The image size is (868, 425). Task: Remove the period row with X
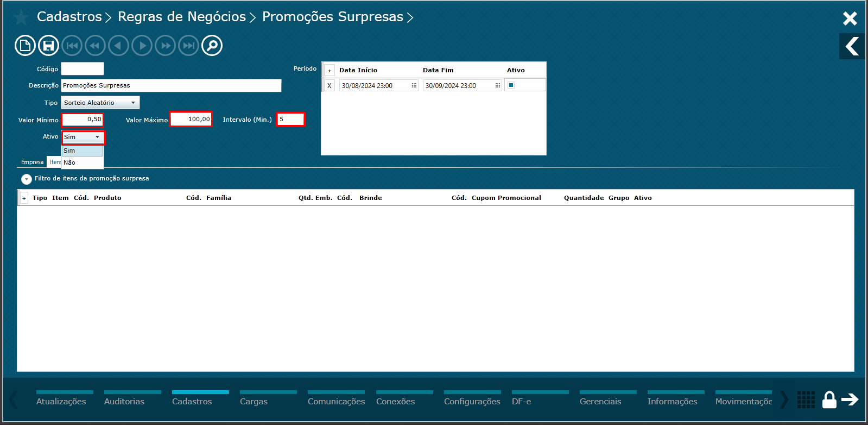click(330, 86)
